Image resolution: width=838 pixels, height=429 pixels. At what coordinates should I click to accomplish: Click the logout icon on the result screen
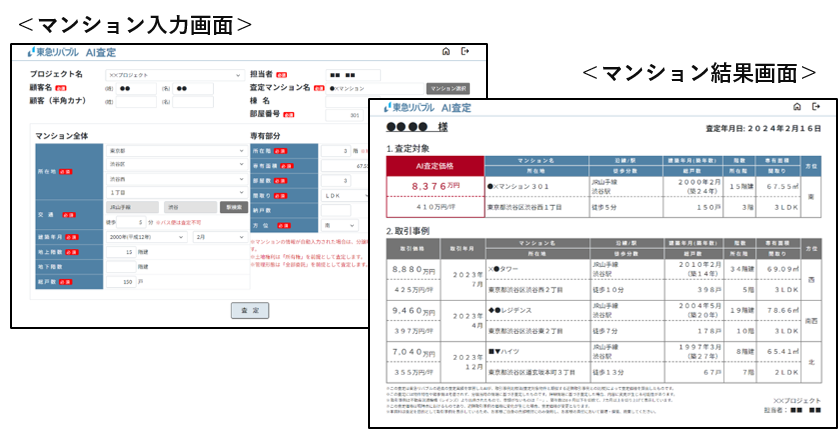[x=816, y=107]
